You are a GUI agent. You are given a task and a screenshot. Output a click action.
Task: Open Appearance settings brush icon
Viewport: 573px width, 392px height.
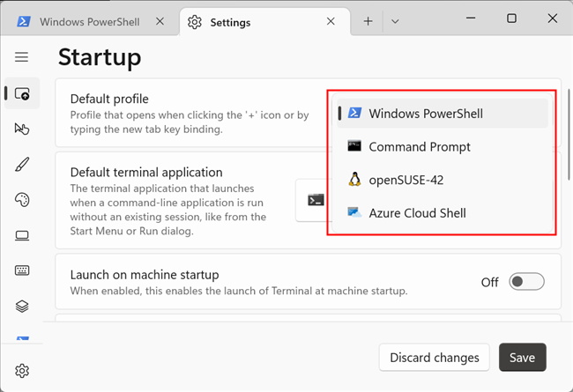pyautogui.click(x=22, y=164)
